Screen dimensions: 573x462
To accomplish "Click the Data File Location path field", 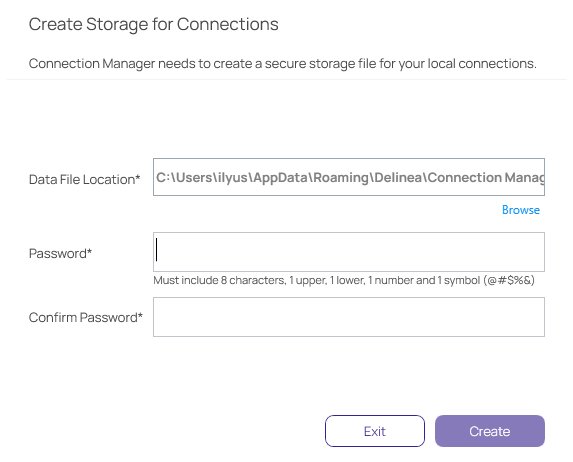I will (x=349, y=177).
